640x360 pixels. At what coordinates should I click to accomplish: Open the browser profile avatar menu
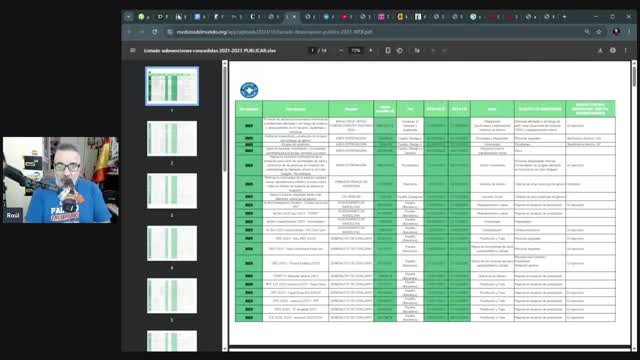point(616,32)
